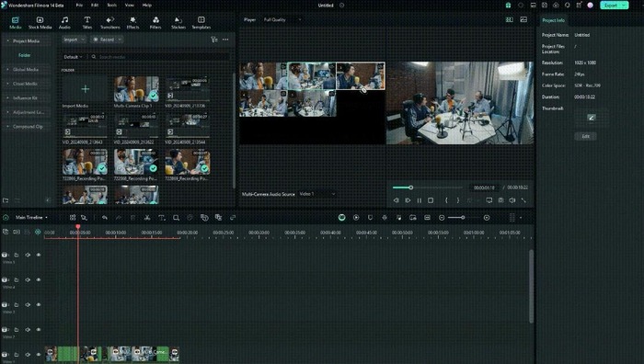Image resolution: width=644 pixels, height=364 pixels.
Task: Open the Stickers tab
Action: (x=178, y=23)
